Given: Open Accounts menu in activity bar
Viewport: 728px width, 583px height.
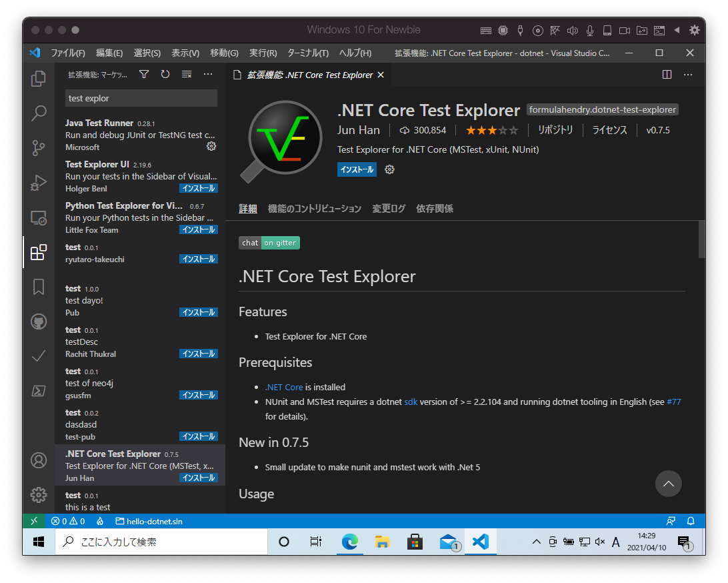Looking at the screenshot, I should 39,460.
